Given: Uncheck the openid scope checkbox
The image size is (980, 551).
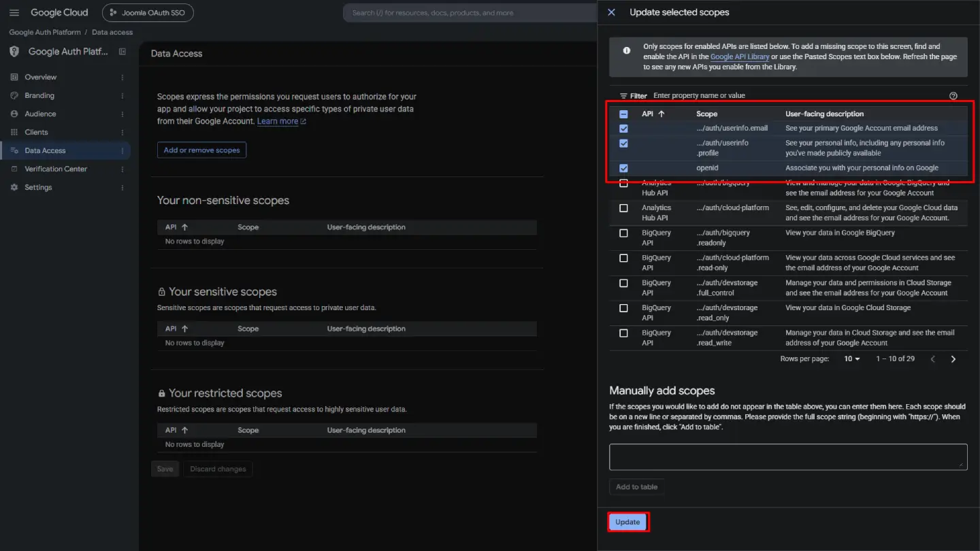Looking at the screenshot, I should (x=623, y=168).
